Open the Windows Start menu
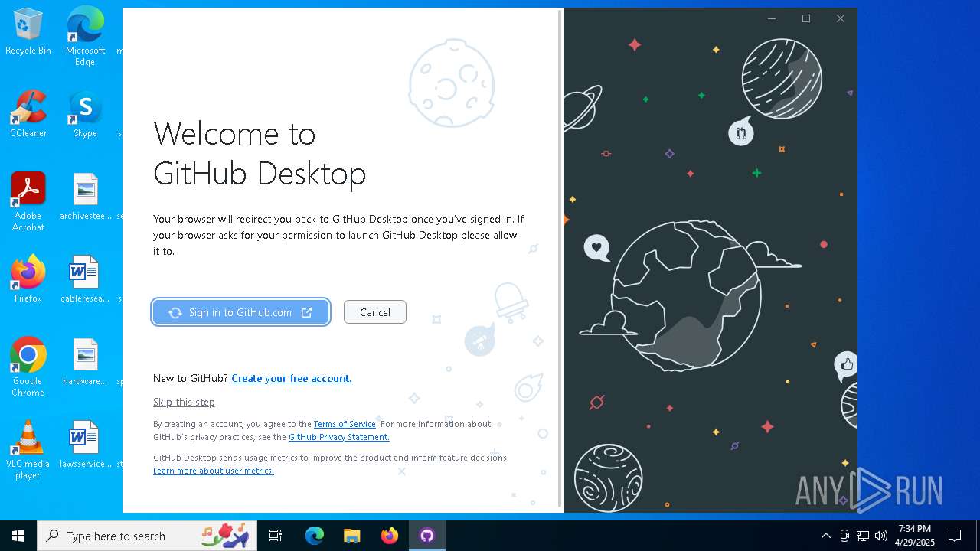The height and width of the screenshot is (551, 980). point(18,536)
